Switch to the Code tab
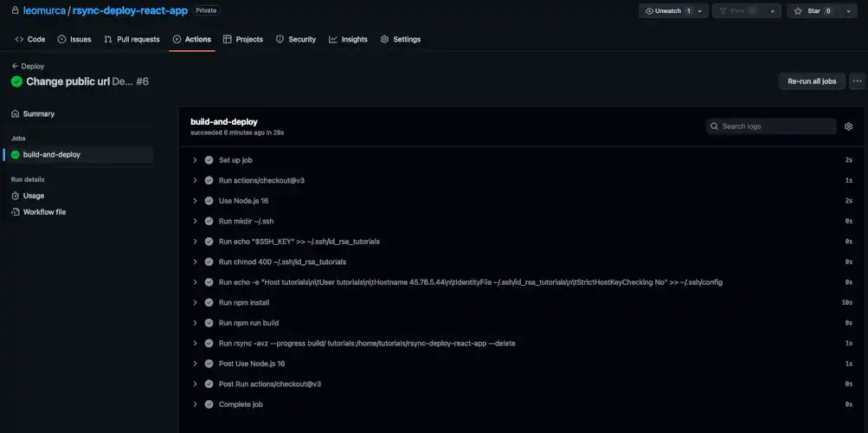Screen dimensions: 868x433 [x=30, y=39]
